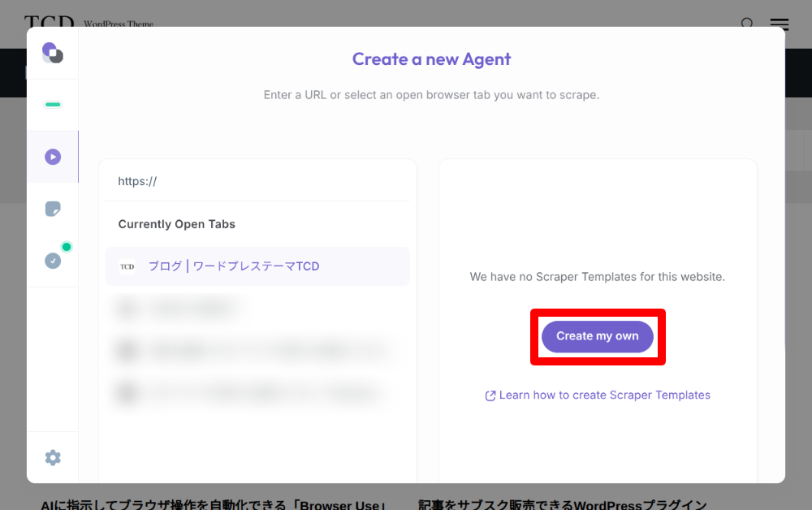Screen dimensions: 812x510
Task: Click the Create my own button
Action: [597, 336]
